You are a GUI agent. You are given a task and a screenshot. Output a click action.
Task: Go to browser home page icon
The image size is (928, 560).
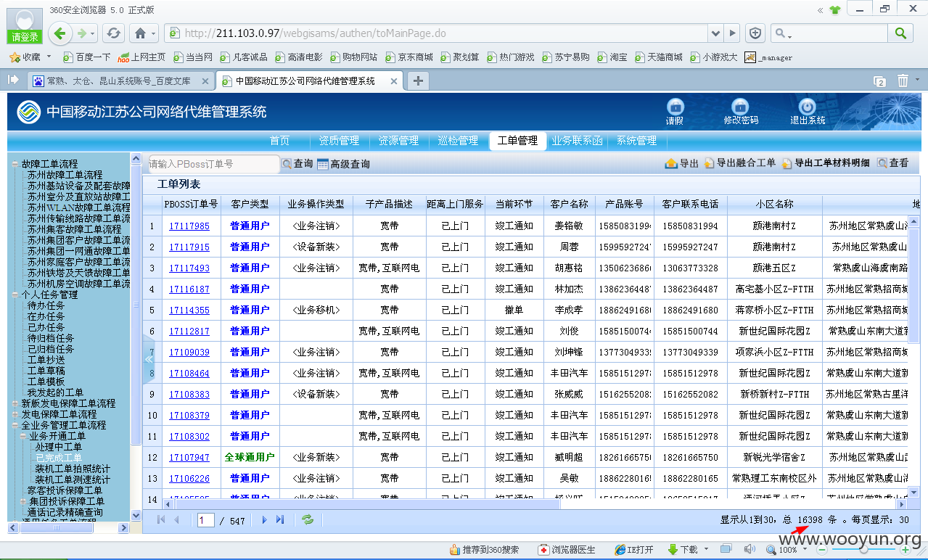pyautogui.click(x=140, y=33)
